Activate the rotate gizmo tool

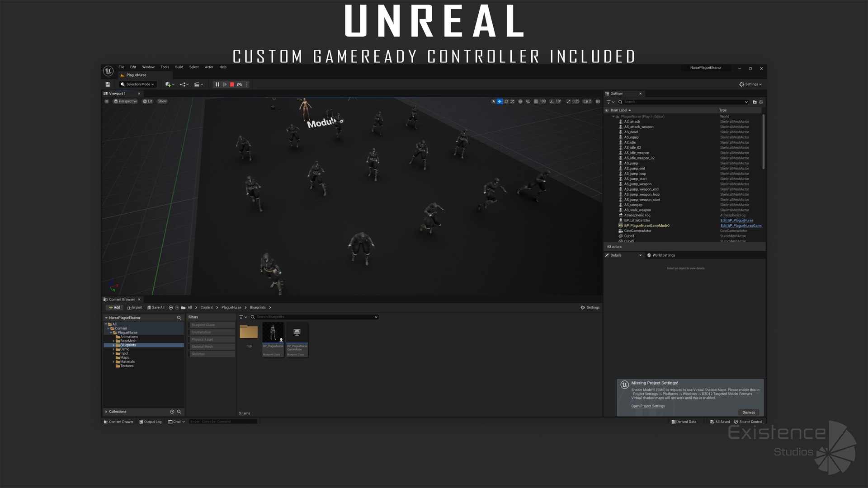coord(506,102)
